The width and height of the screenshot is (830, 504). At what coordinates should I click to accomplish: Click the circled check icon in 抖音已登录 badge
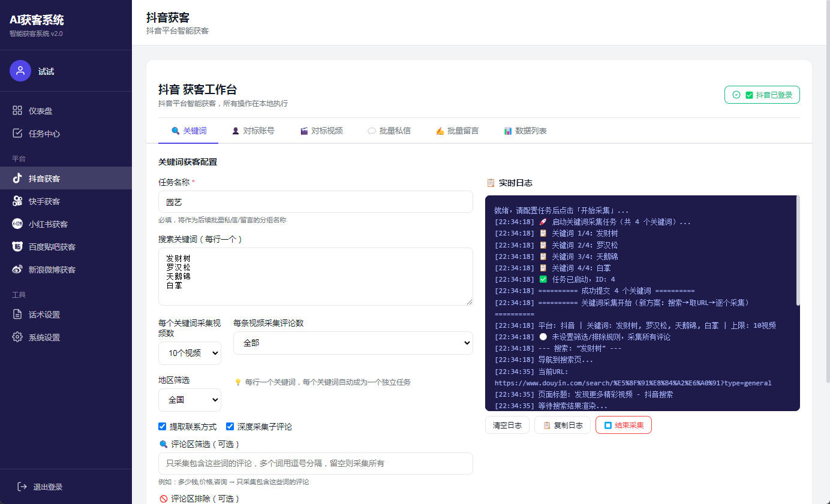tap(736, 95)
